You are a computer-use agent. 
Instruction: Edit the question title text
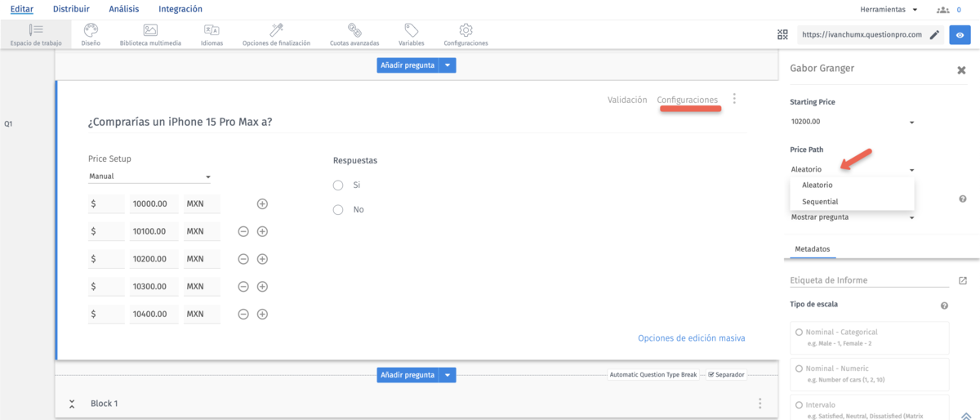[x=180, y=122]
